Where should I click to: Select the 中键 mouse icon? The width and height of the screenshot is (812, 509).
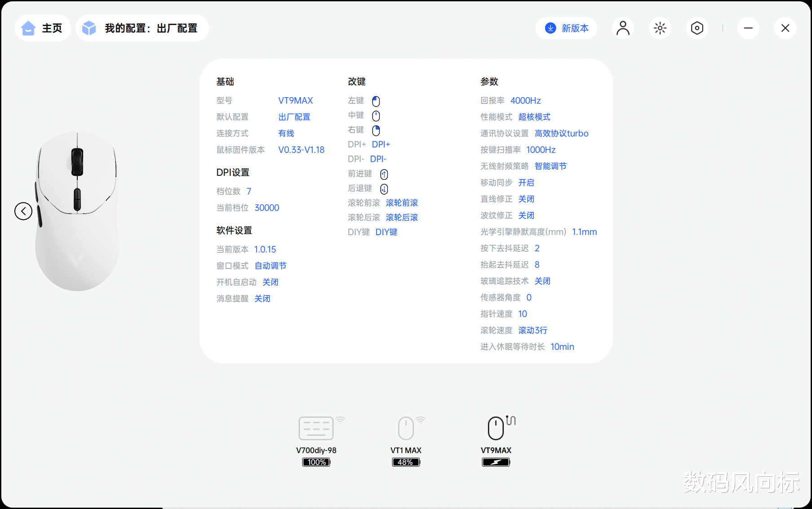coord(376,116)
